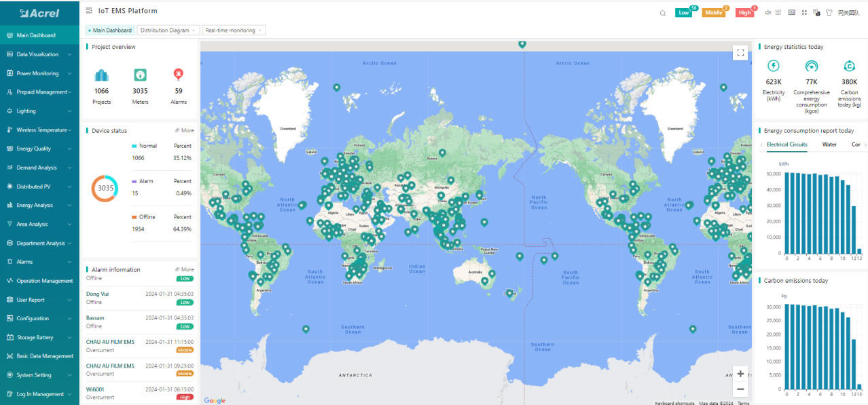Collapse sidebar with the hamburger menu icon
The image size is (868, 405).
[x=90, y=11]
